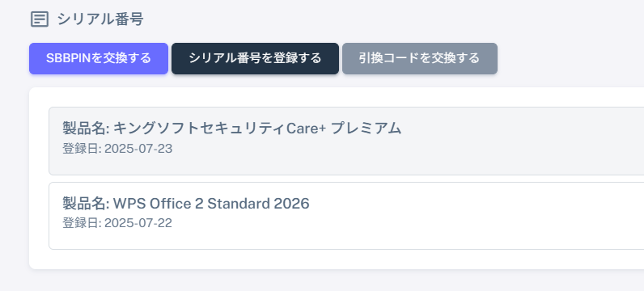
Task: Click the 登録日 label under the キングソフト product
Action: 82,149
